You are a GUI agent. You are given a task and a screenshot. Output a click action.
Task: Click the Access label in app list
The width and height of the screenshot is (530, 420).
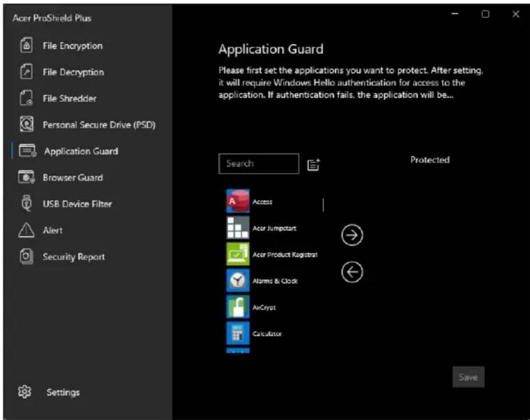[x=262, y=201]
